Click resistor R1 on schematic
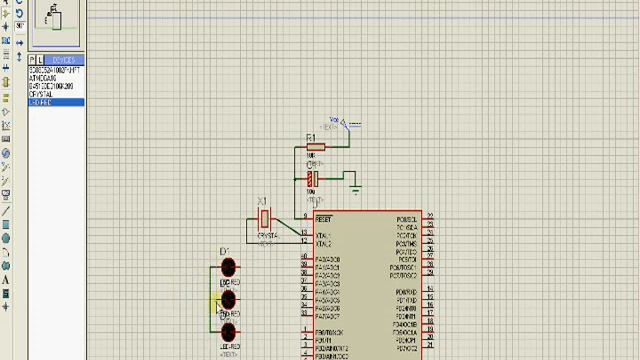This screenshot has height=360, width=640. tap(316, 147)
